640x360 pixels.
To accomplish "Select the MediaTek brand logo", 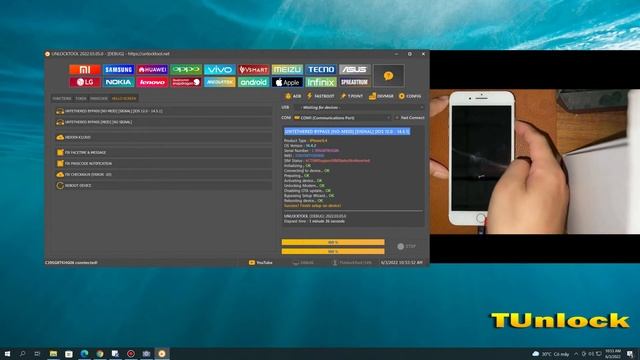I will coord(220,82).
